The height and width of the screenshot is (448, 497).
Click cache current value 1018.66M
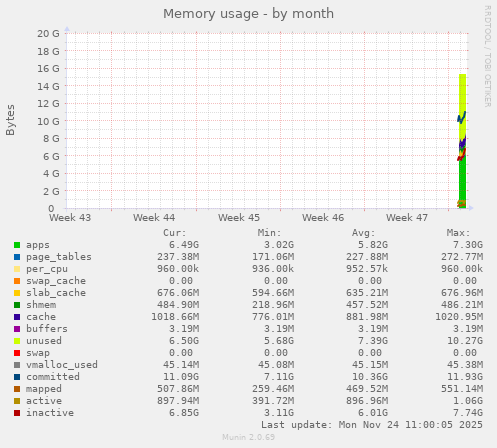click(x=175, y=317)
